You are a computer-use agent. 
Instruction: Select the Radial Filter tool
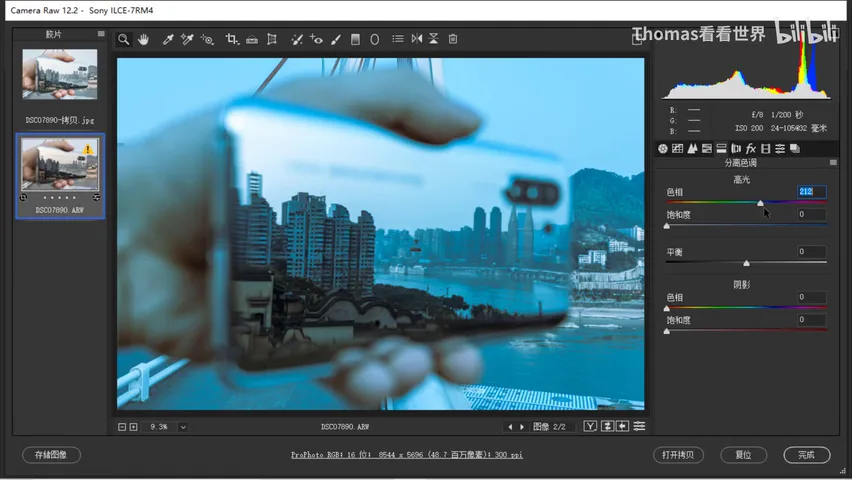pos(374,39)
